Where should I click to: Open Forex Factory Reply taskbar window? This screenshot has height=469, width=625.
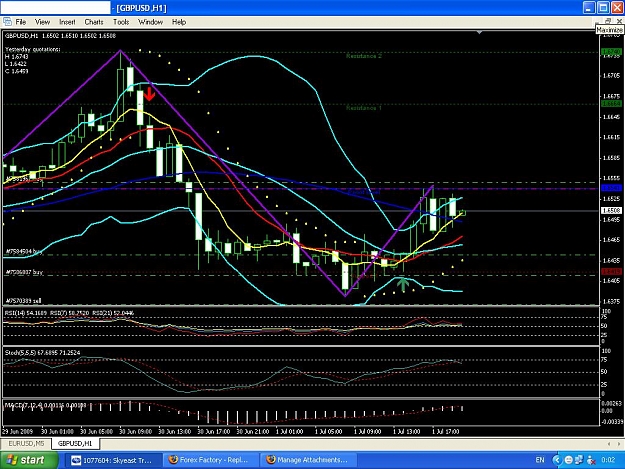pos(209,460)
